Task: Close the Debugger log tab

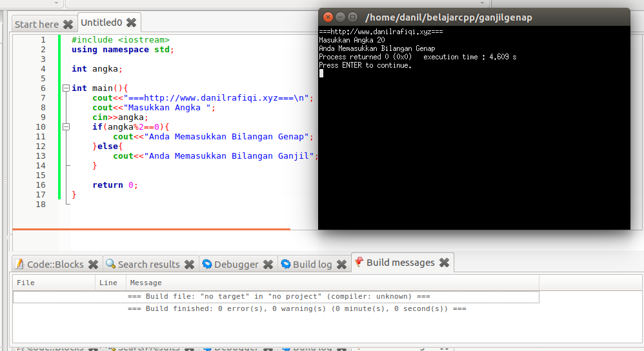Action: 268,265
